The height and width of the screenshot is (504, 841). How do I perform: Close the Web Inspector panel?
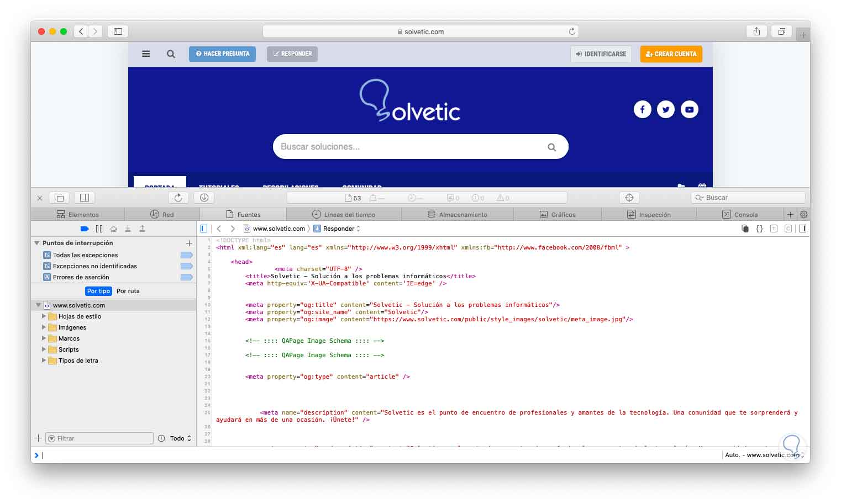click(x=40, y=198)
